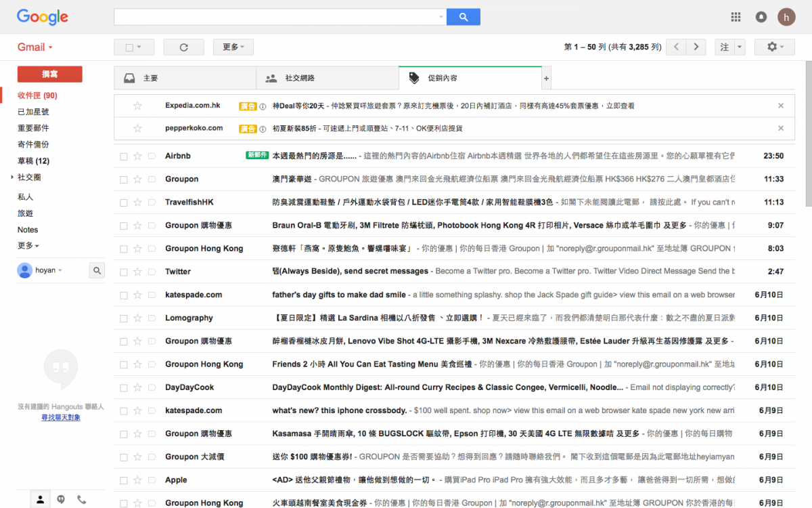Open the 草稿 (12) folder

tap(34, 161)
